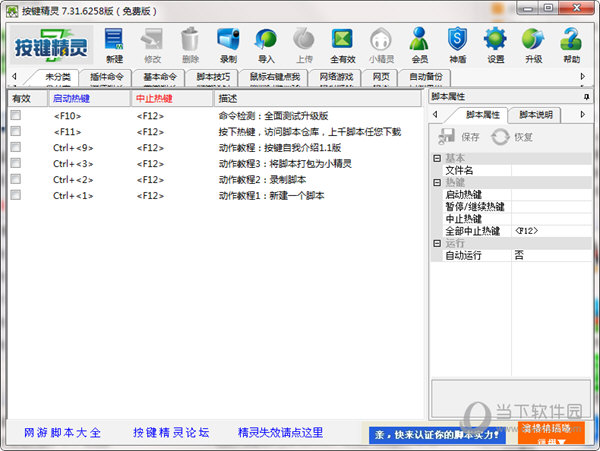The image size is (600, 451).
Task: Open the 帮助 (Help) icon
Action: pos(571,45)
